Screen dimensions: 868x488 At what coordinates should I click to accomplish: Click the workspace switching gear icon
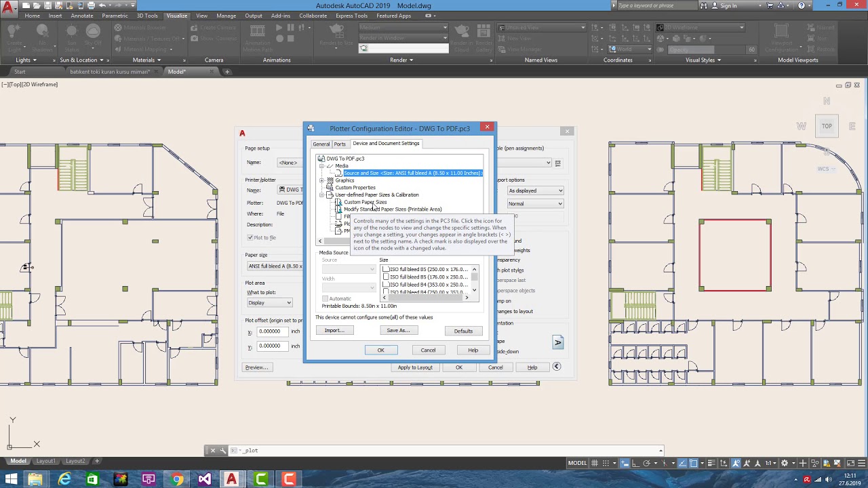point(784,463)
